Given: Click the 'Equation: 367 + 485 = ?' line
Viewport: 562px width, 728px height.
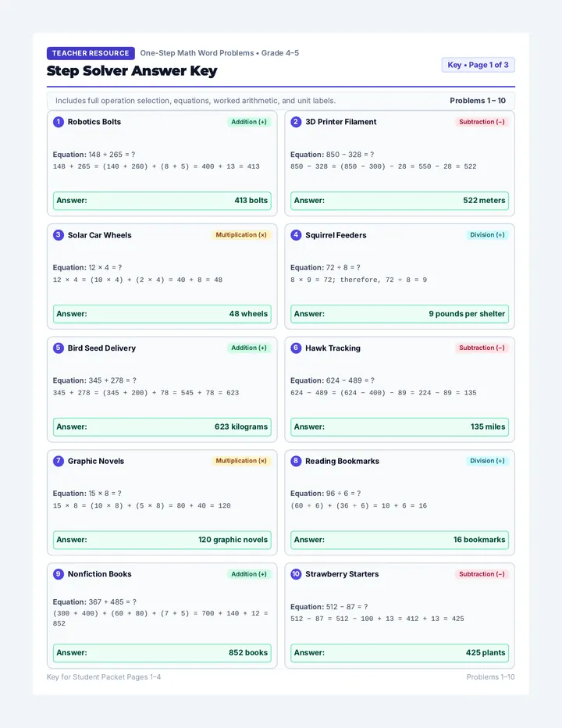Looking at the screenshot, I should pos(94,601).
